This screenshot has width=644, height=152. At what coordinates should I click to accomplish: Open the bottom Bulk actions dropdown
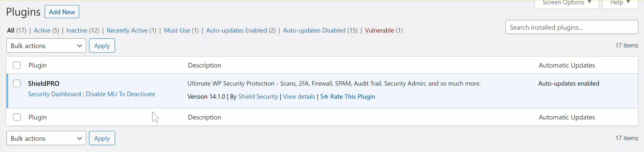point(46,138)
